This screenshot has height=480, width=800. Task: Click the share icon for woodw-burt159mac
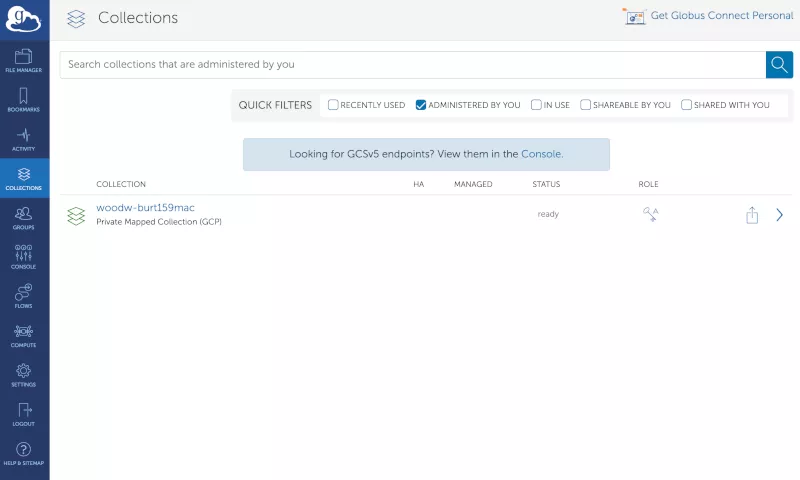point(752,215)
